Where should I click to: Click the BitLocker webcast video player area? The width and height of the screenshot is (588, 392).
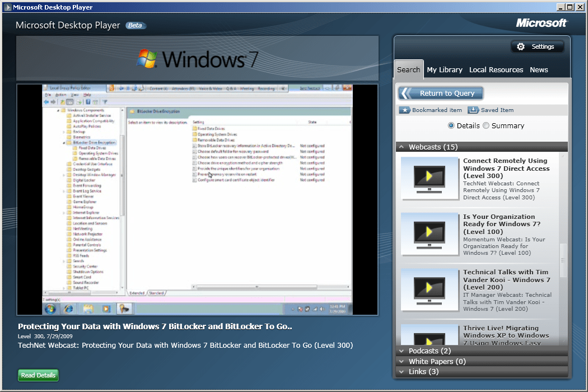click(197, 199)
